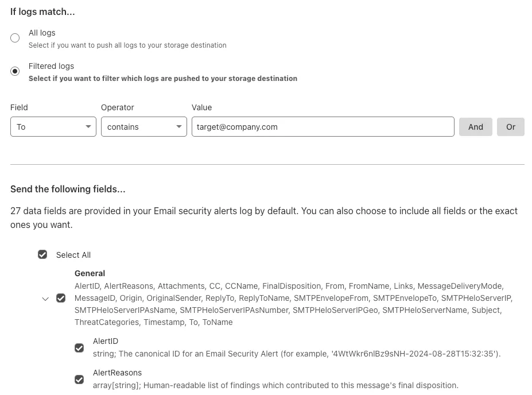
Task: Toggle the General fields group checkbox
Action: click(61, 298)
